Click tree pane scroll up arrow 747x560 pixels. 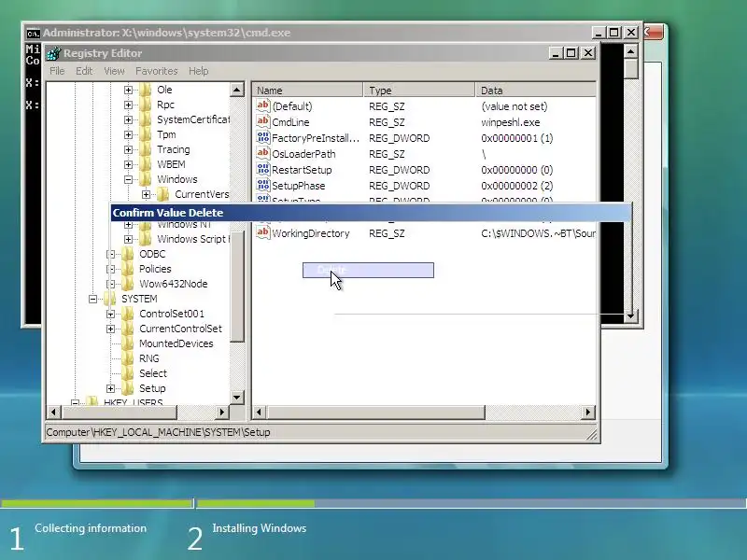(237, 90)
